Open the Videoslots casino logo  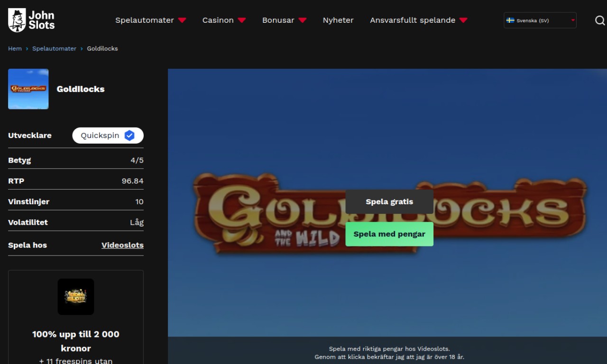coord(76,297)
